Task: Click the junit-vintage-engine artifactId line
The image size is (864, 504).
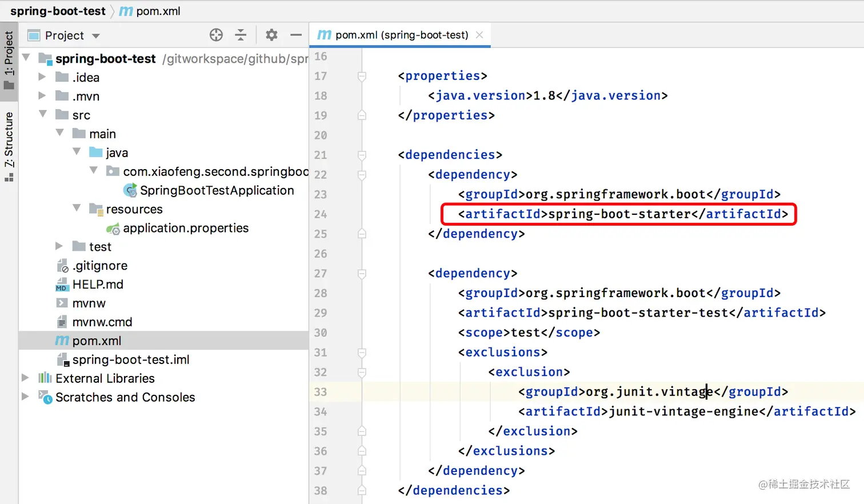Action: tap(687, 411)
